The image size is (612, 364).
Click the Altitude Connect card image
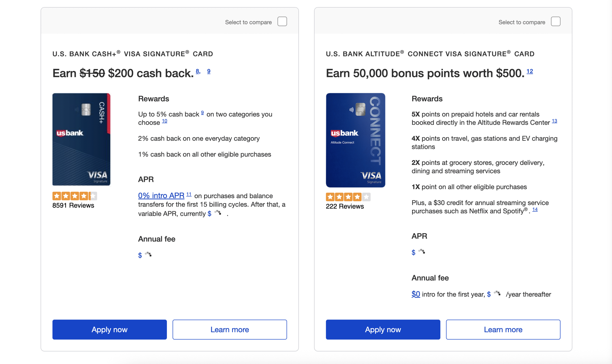(x=355, y=140)
